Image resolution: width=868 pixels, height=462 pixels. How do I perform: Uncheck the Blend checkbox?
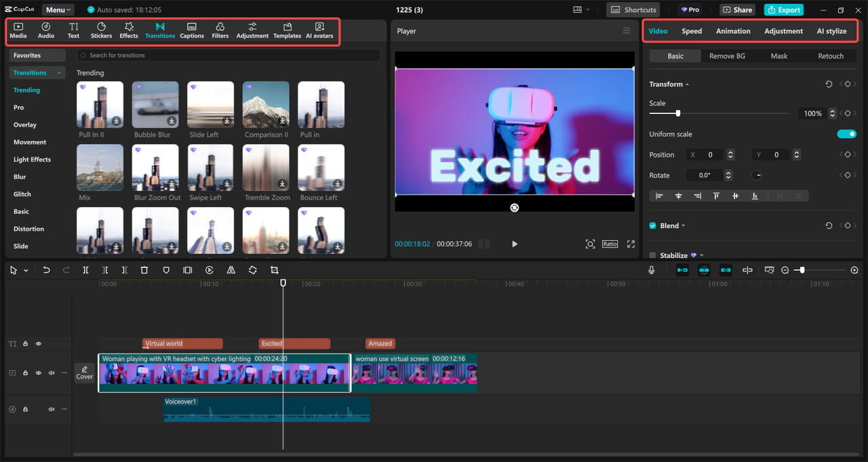[x=653, y=226]
